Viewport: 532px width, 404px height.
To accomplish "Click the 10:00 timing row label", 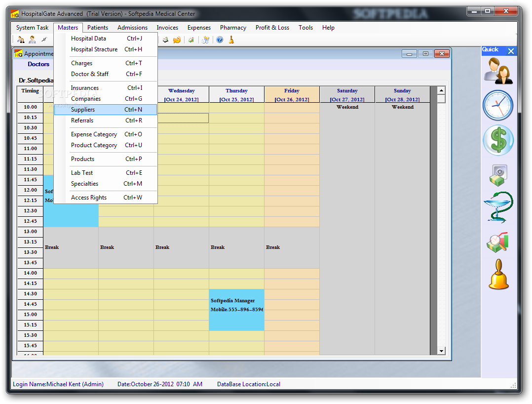I will [30, 107].
